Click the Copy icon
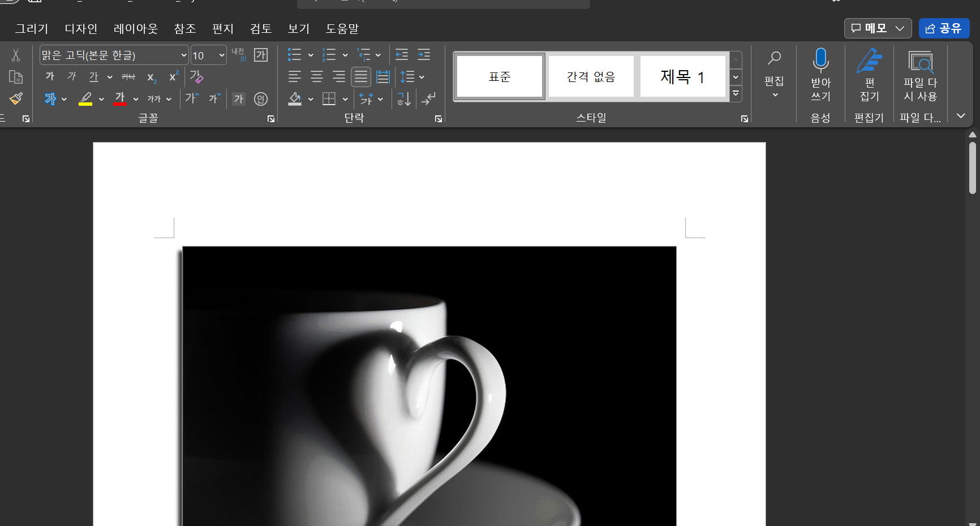The height and width of the screenshot is (526, 980). [x=16, y=77]
